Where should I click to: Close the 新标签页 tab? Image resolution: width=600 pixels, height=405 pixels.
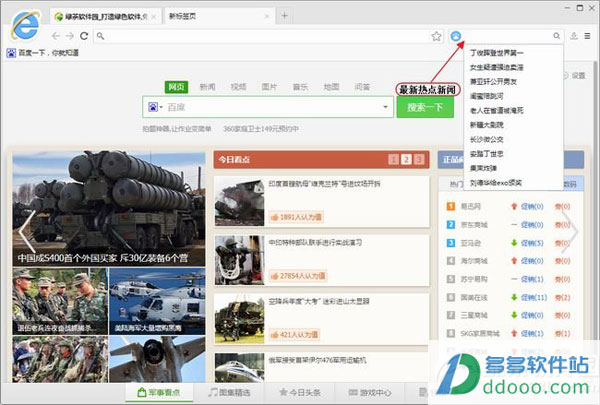click(267, 16)
